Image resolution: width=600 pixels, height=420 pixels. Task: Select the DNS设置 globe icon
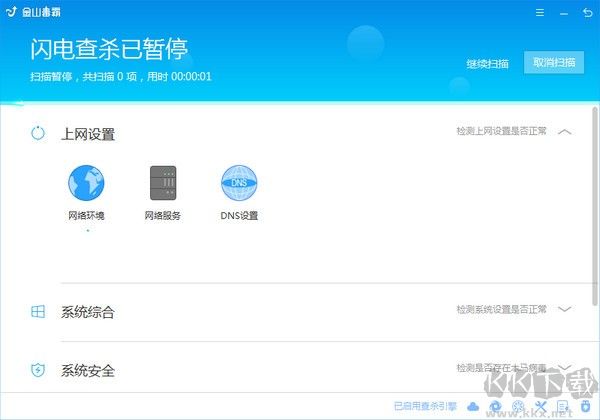239,183
